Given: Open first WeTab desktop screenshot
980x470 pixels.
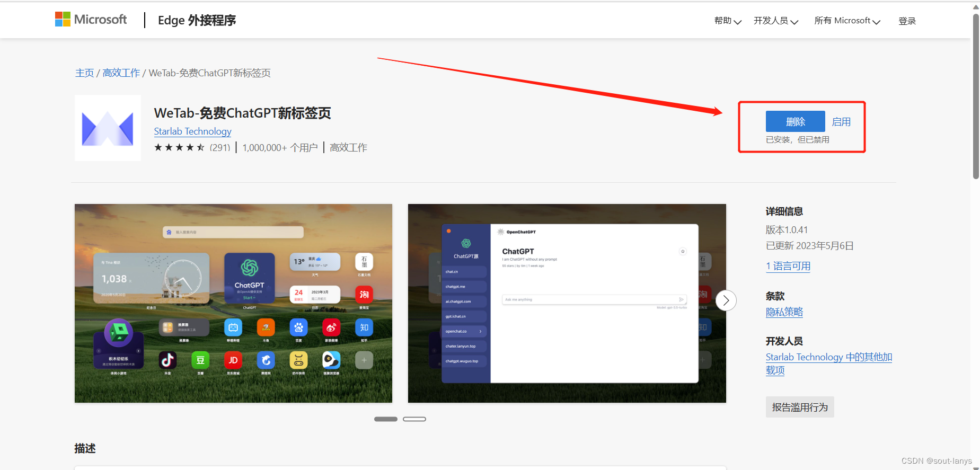Looking at the screenshot, I should [233, 303].
